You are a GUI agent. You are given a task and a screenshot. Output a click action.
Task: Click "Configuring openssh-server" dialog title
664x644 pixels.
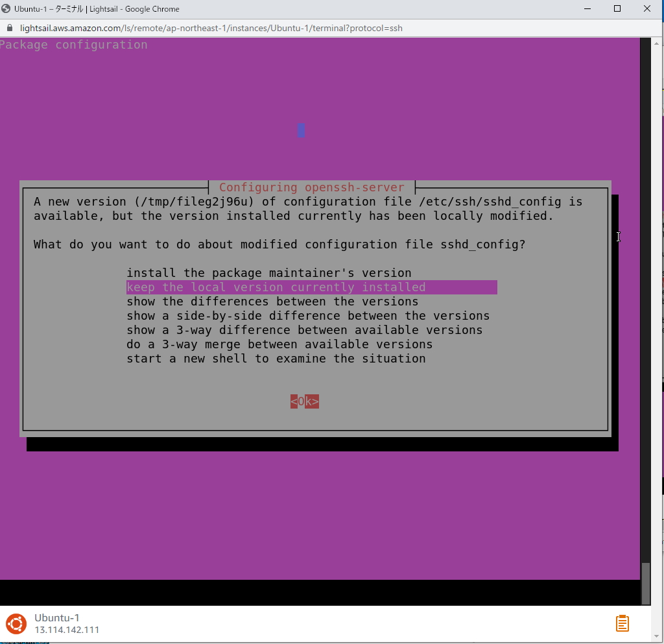312,187
